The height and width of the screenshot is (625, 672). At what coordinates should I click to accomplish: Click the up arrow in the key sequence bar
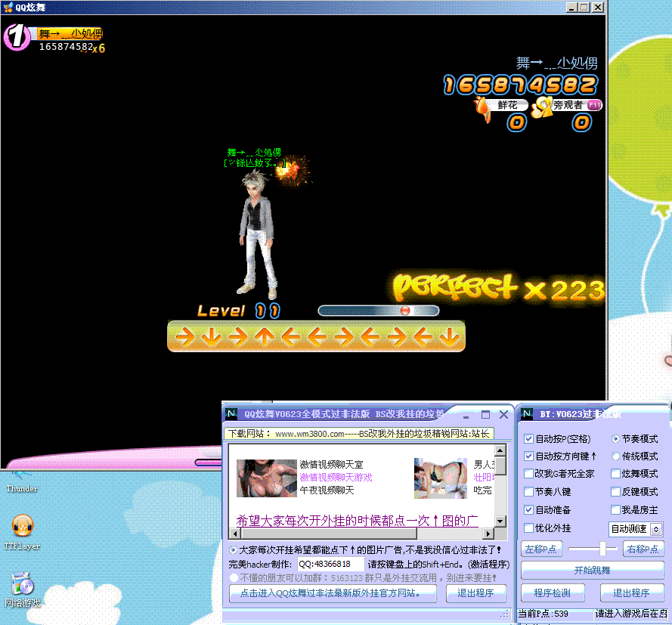(x=265, y=337)
